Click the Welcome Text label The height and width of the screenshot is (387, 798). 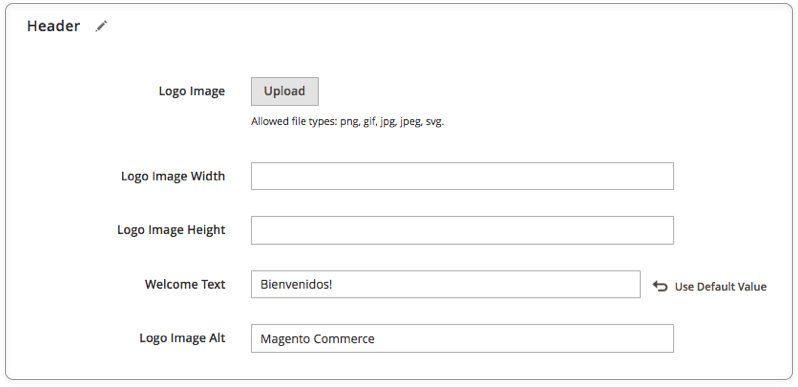(185, 284)
